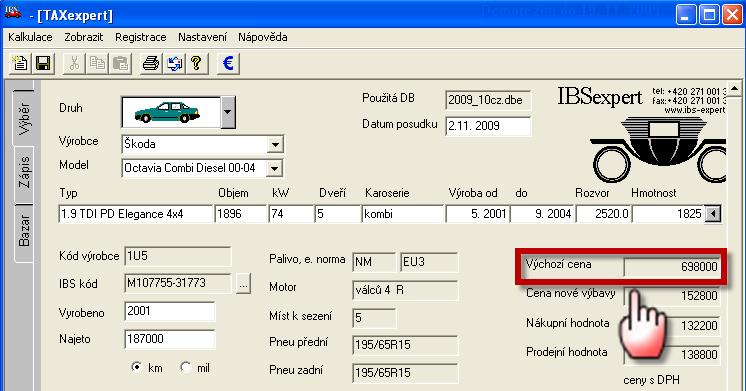Click the Použitá DB field

pos(488,100)
